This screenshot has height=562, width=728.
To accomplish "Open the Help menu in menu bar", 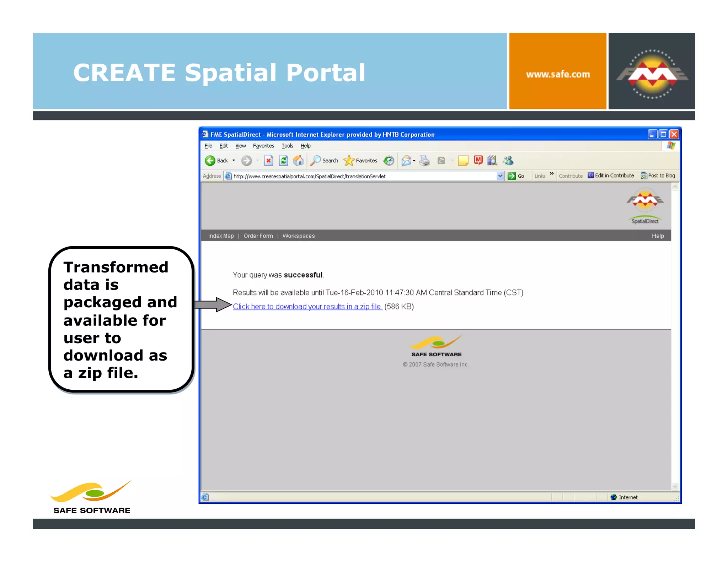I will pos(305,146).
